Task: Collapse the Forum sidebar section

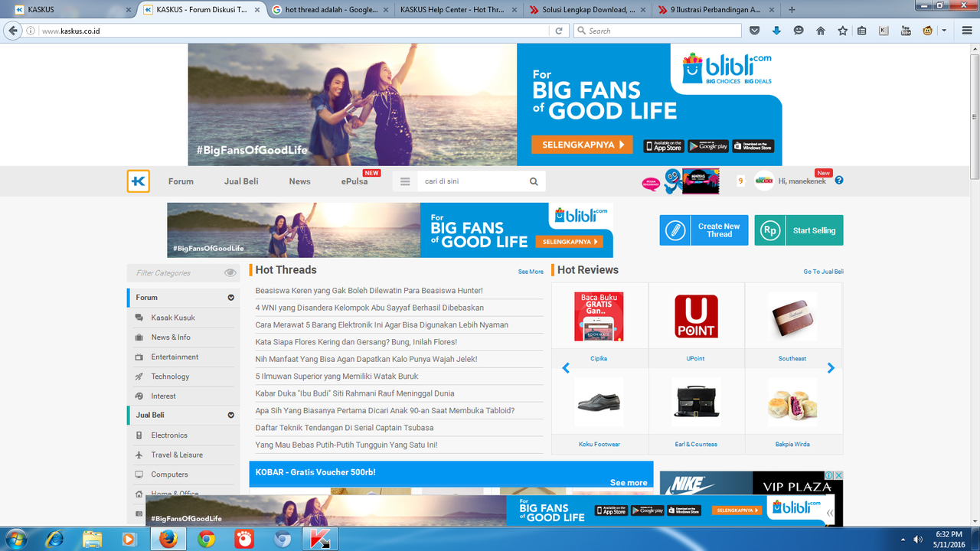Action: click(230, 298)
